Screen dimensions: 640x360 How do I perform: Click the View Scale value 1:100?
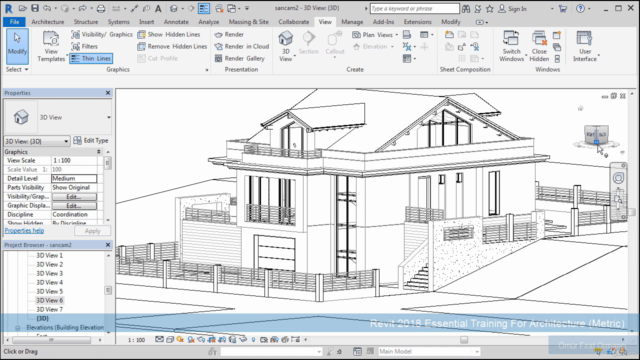[74, 160]
